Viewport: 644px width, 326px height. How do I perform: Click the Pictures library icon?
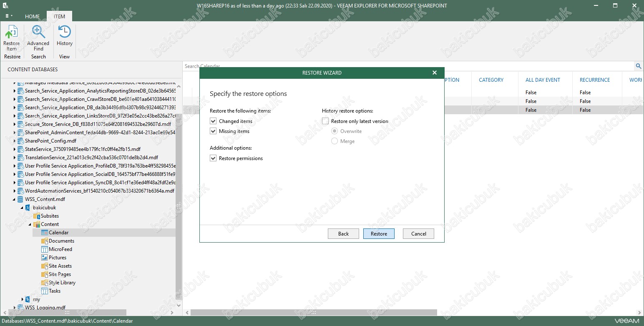point(45,258)
